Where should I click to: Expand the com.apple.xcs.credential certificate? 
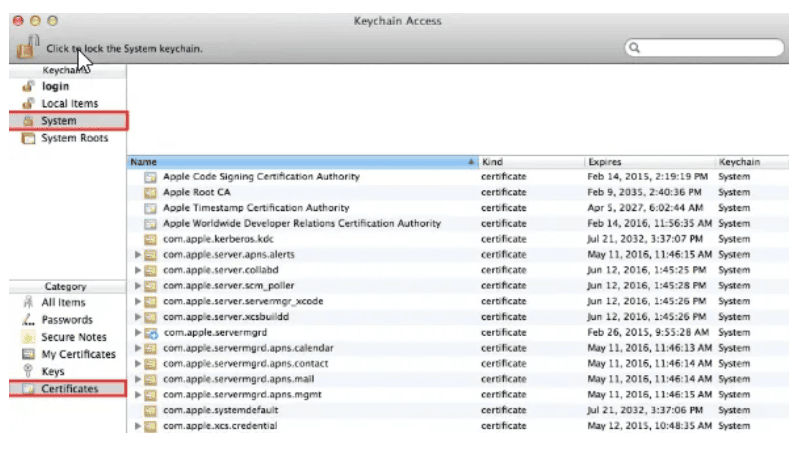click(138, 426)
